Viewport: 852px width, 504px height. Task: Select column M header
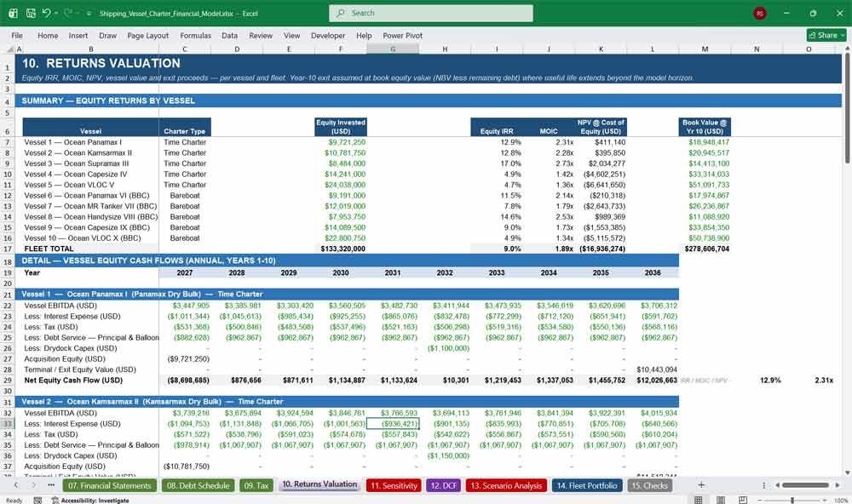(x=705, y=49)
